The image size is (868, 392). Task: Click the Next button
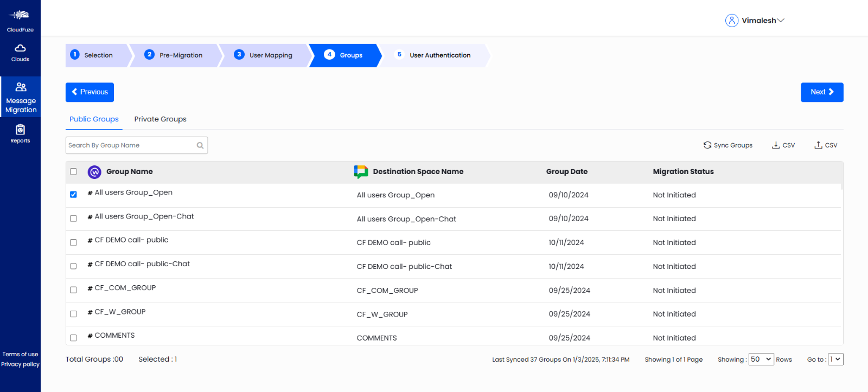pyautogui.click(x=821, y=92)
